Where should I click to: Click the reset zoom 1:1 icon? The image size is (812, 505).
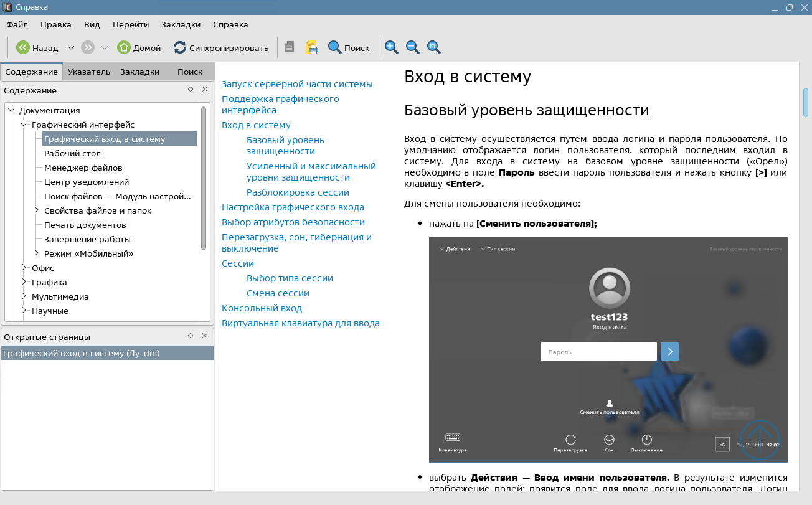[x=434, y=47]
